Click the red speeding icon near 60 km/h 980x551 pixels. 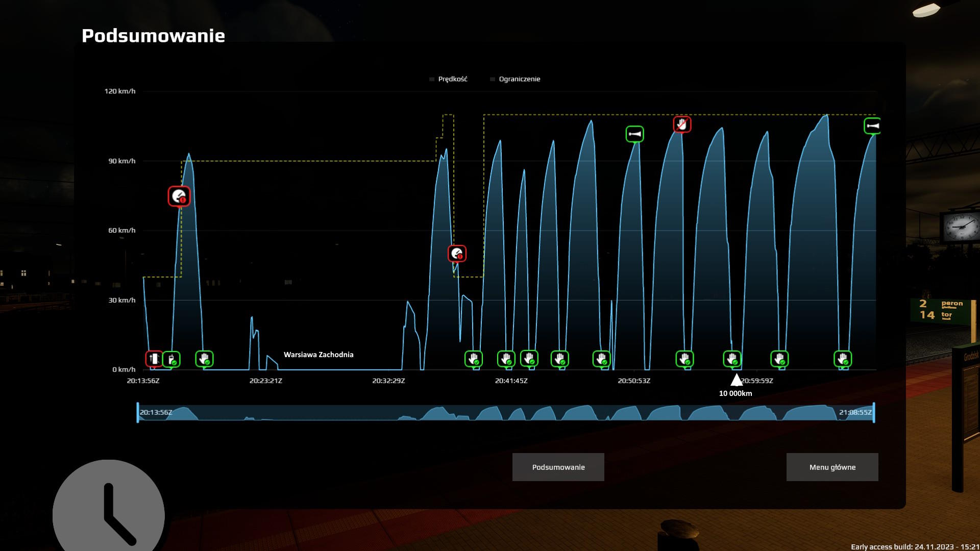click(x=179, y=196)
